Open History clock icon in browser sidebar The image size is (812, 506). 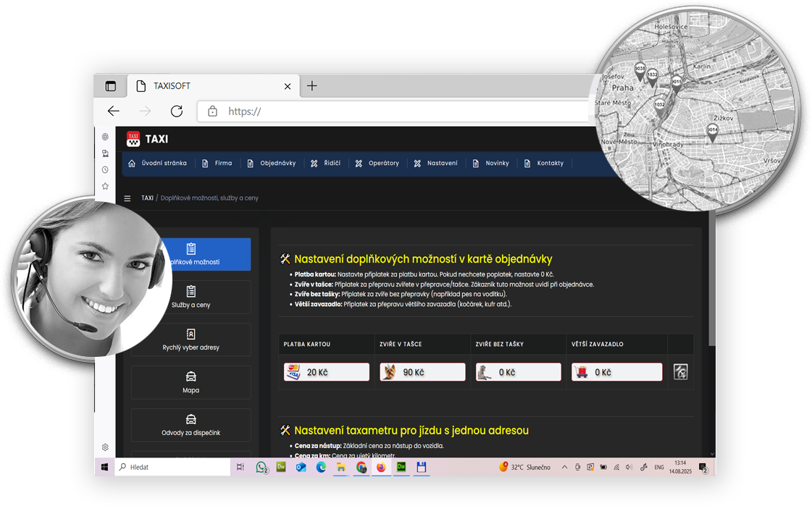[105, 169]
